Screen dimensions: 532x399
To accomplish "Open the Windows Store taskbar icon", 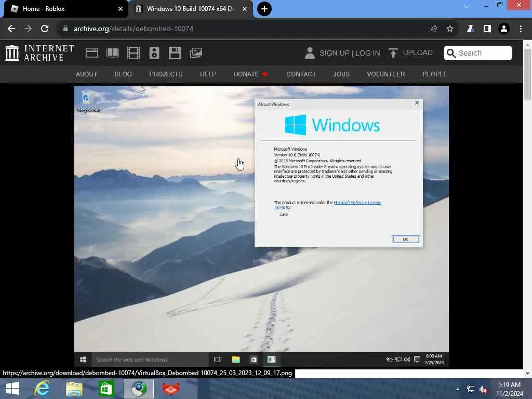I will click(x=106, y=389).
